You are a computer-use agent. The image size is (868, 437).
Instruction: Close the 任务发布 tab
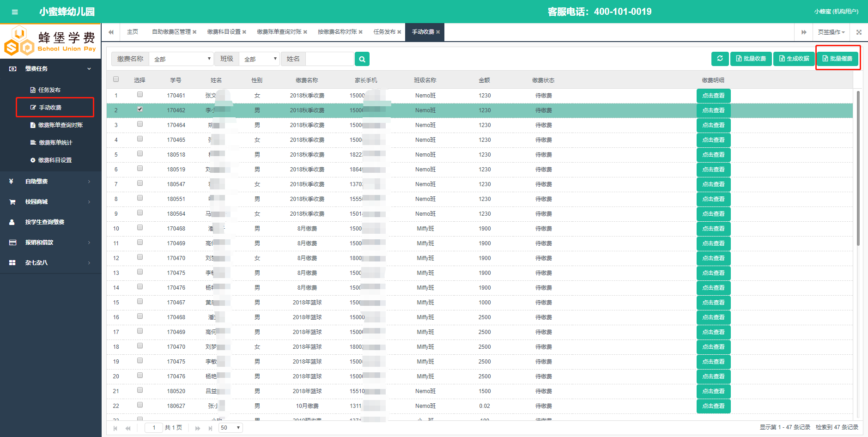pyautogui.click(x=399, y=32)
